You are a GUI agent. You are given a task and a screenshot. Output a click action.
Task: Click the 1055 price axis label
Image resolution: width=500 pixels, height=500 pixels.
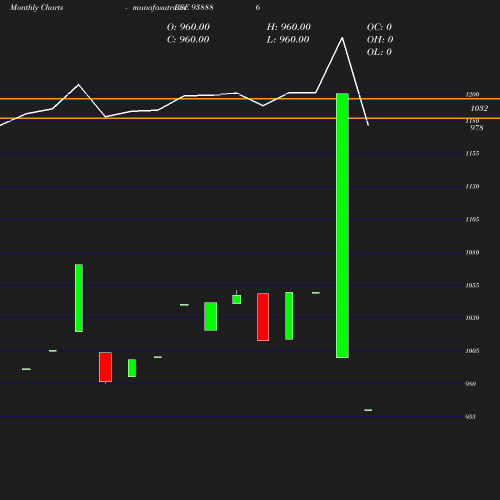coord(472,285)
